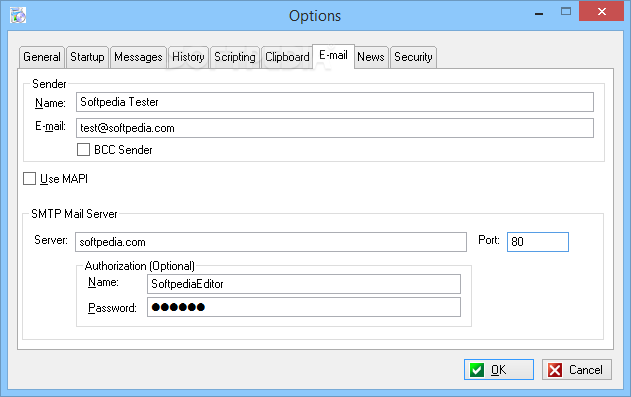
Task: Click the Port field showing 80
Action: point(538,242)
